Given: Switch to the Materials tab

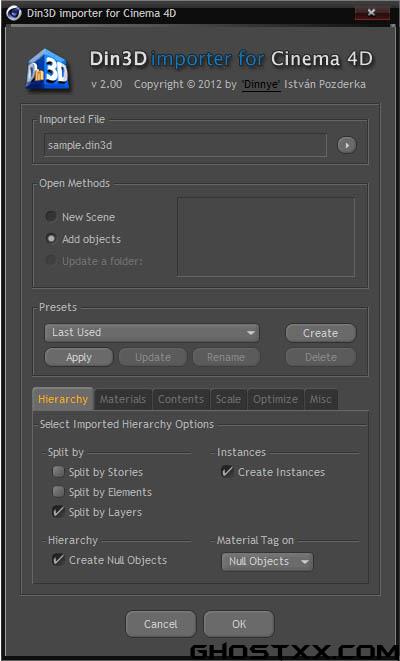Looking at the screenshot, I should (x=123, y=399).
